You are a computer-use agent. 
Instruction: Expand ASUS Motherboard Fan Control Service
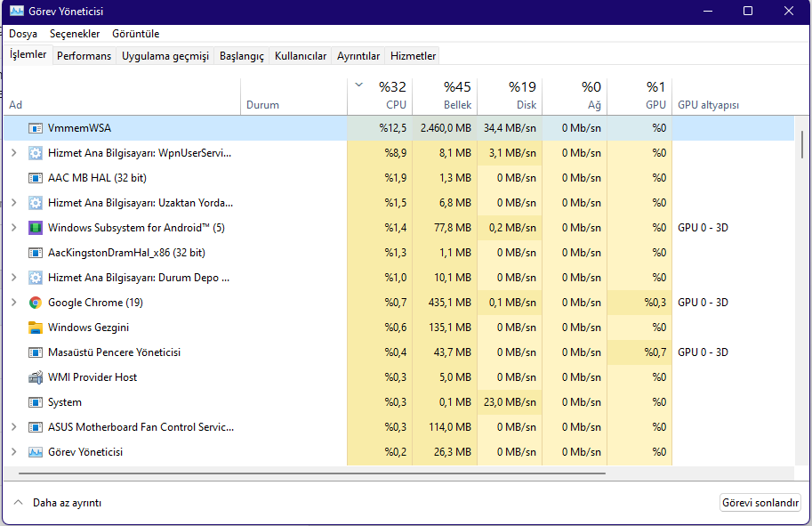coord(14,427)
